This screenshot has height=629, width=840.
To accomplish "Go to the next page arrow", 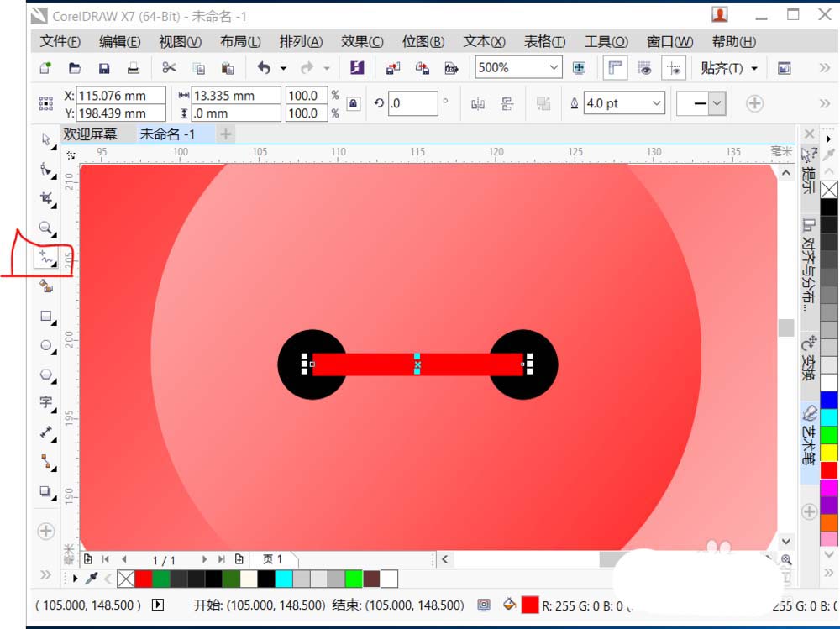I will [204, 559].
